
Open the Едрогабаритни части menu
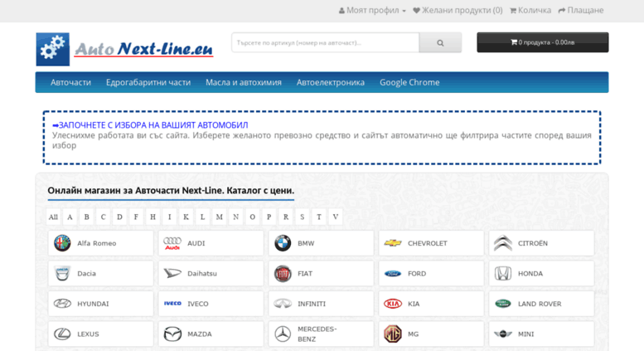148,82
